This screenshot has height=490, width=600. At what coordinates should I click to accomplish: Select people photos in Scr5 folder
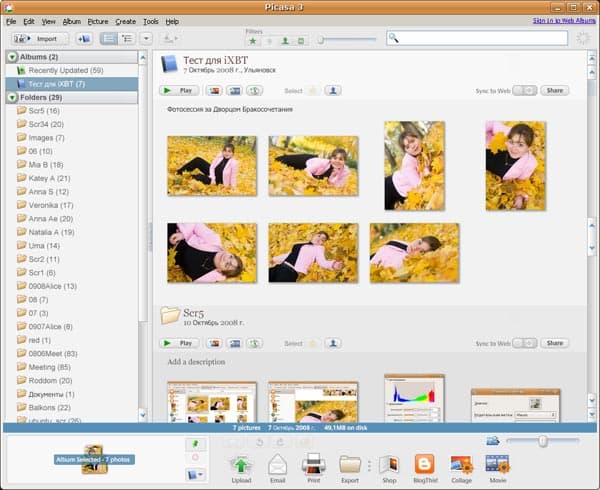coord(333,343)
